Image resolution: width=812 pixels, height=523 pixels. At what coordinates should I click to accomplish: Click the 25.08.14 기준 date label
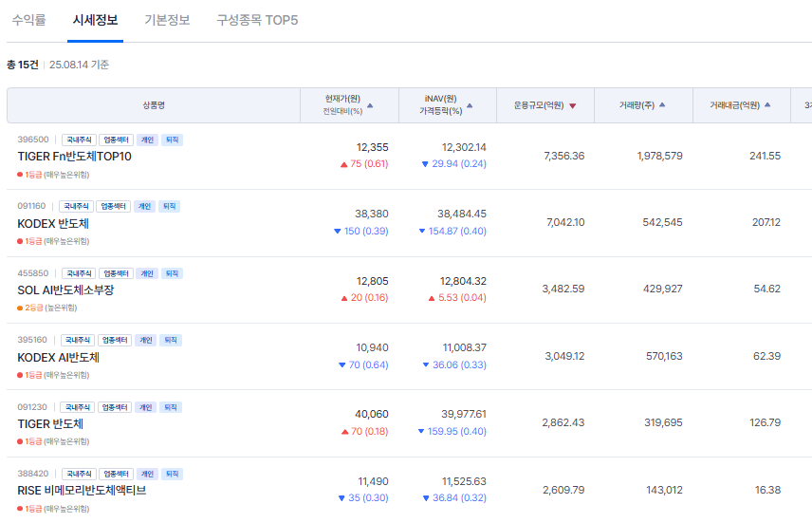80,65
